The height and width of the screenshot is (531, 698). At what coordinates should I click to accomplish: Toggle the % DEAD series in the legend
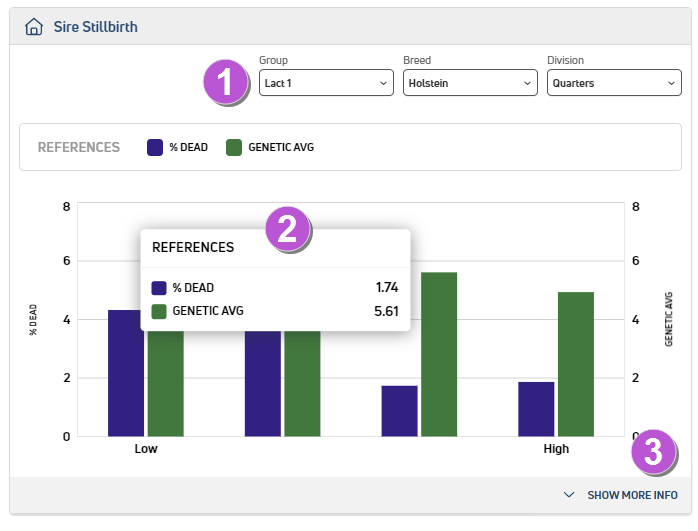tap(178, 148)
